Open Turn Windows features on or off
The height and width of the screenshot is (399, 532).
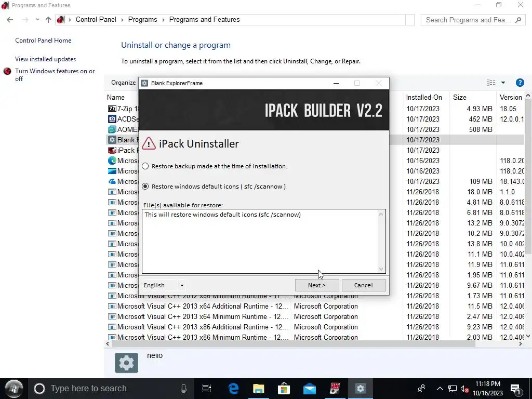click(55, 75)
